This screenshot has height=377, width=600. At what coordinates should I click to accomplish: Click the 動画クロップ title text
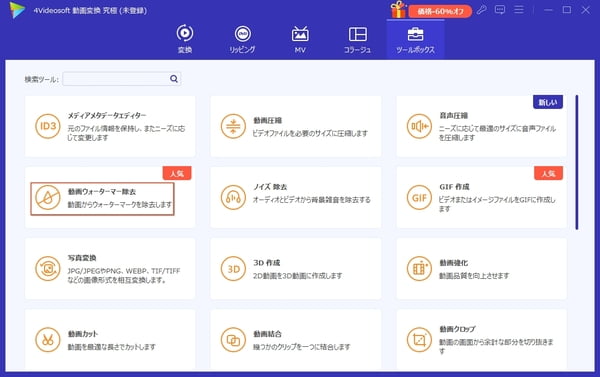(x=457, y=329)
